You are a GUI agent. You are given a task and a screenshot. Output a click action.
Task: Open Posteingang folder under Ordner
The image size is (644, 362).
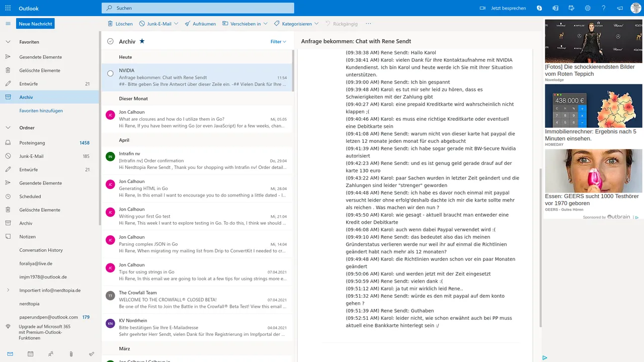(x=49, y=143)
